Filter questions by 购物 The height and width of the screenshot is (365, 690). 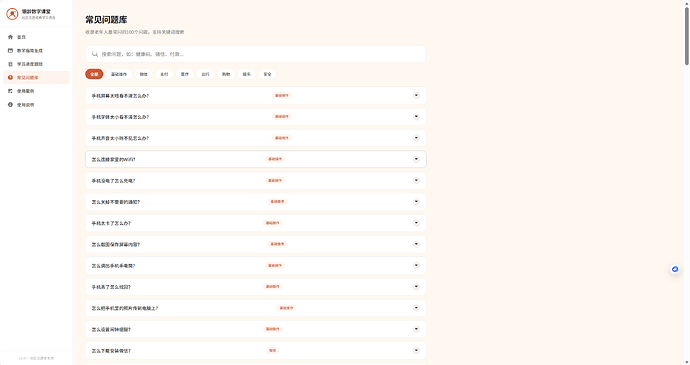point(226,74)
